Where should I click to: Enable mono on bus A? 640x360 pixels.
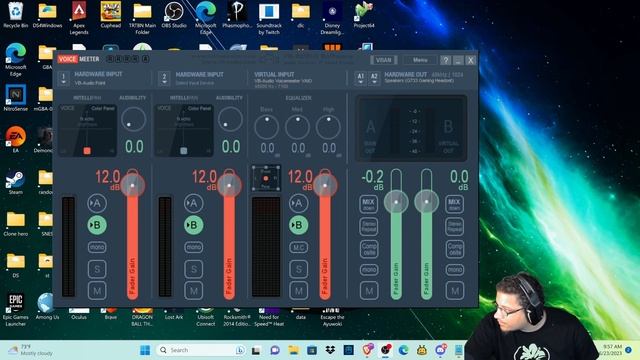pyautogui.click(x=369, y=269)
